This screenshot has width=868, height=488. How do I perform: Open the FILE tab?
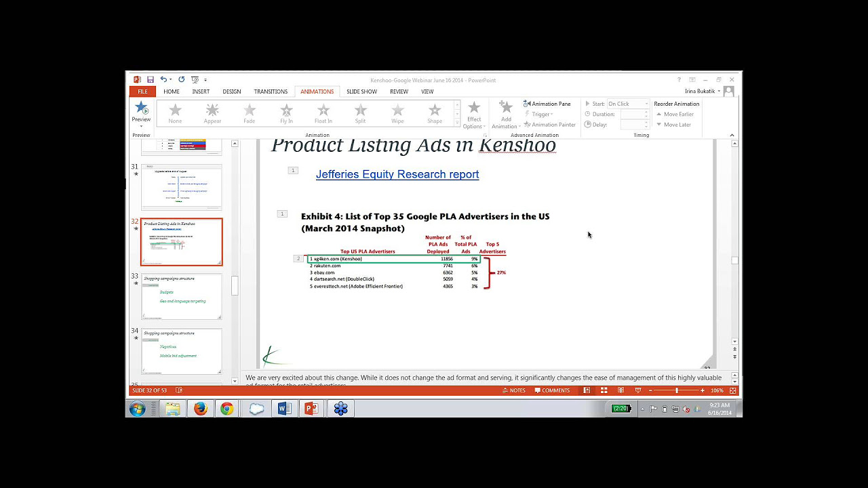[142, 91]
